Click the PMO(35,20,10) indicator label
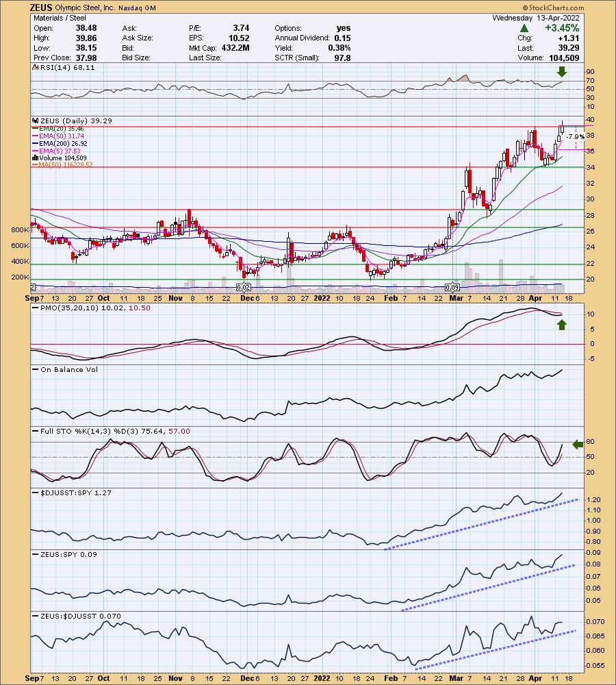The width and height of the screenshot is (616, 685). pos(92,308)
